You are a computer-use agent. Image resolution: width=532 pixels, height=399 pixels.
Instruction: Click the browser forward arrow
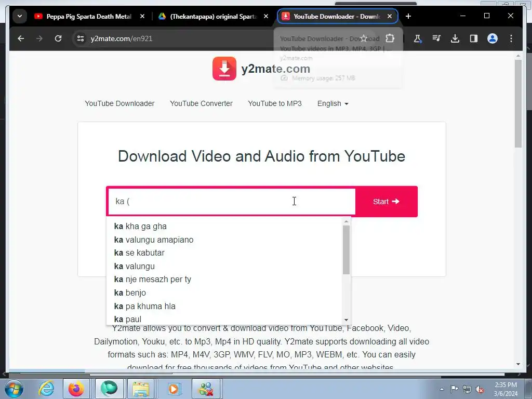tap(39, 38)
